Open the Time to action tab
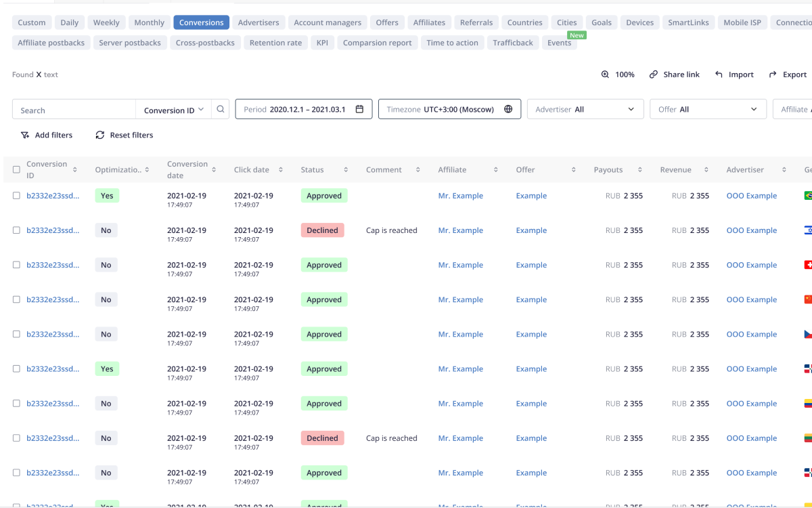Screen dimensions: 812x508 click(x=452, y=43)
